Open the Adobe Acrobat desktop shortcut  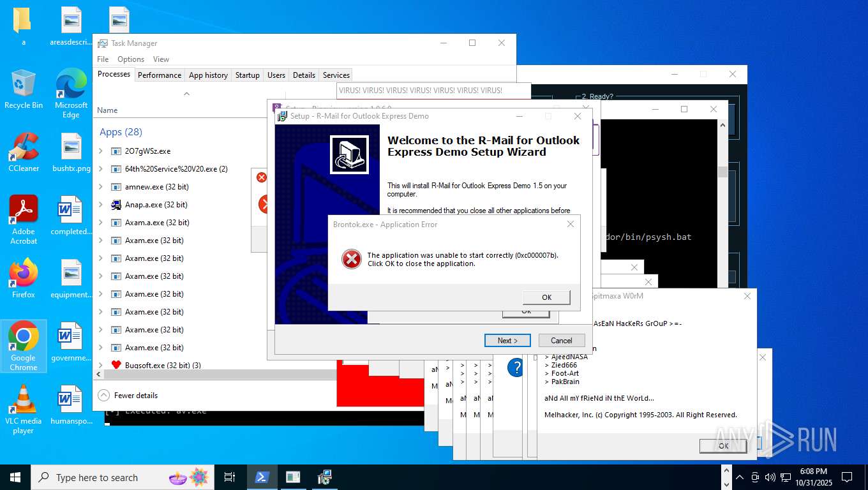[23, 220]
